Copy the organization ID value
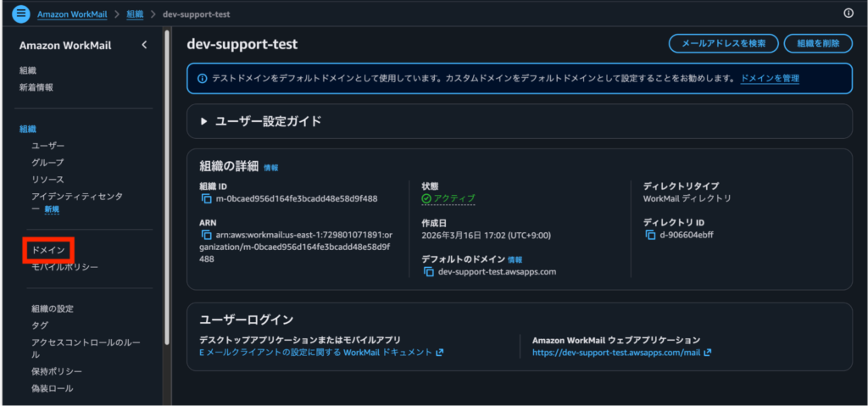This screenshot has height=406, width=868. pos(206,199)
